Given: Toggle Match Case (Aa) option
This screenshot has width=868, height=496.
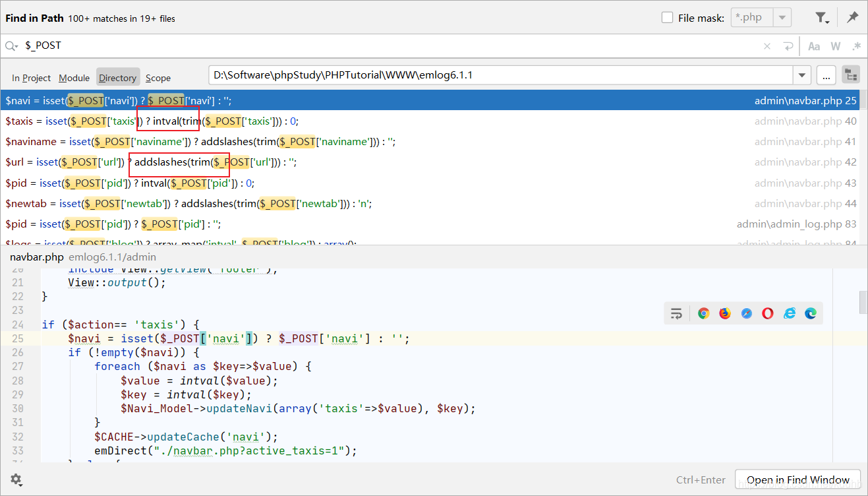Looking at the screenshot, I should tap(814, 46).
